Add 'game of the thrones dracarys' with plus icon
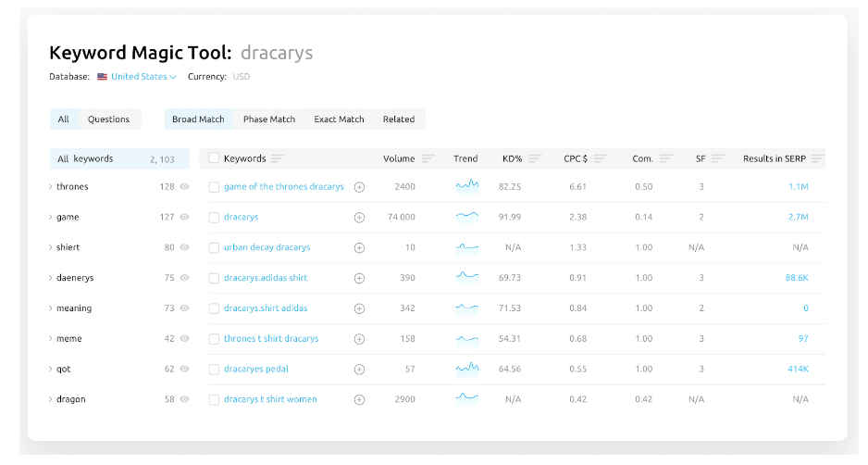The height and width of the screenshot is (465, 868). point(359,187)
